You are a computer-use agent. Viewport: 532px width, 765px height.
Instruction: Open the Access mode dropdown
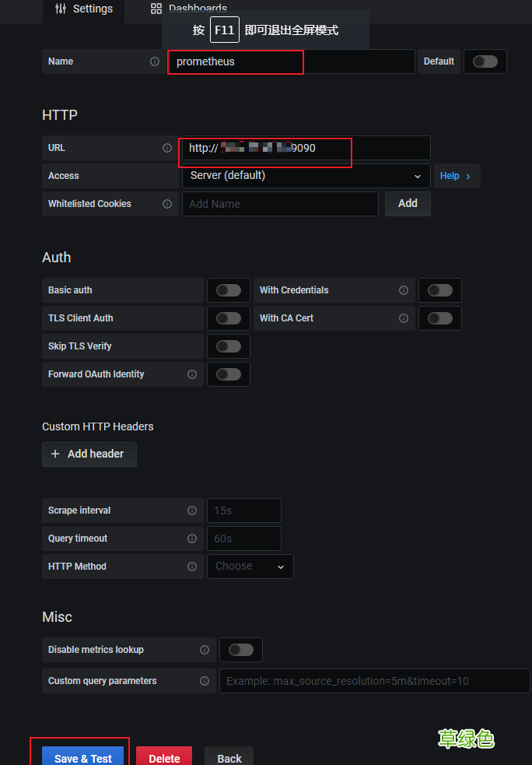(306, 176)
